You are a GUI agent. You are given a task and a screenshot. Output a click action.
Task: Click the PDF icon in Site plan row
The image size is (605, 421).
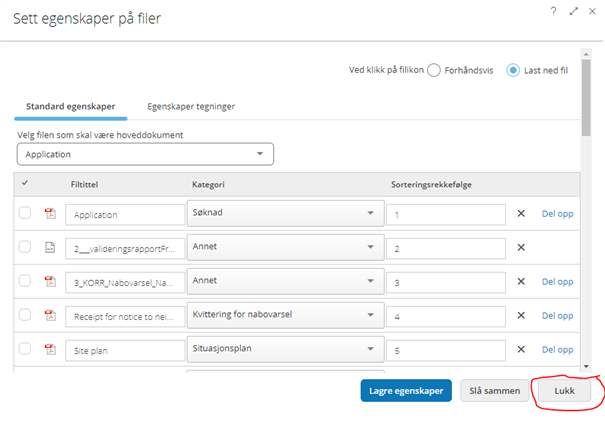[x=50, y=349]
